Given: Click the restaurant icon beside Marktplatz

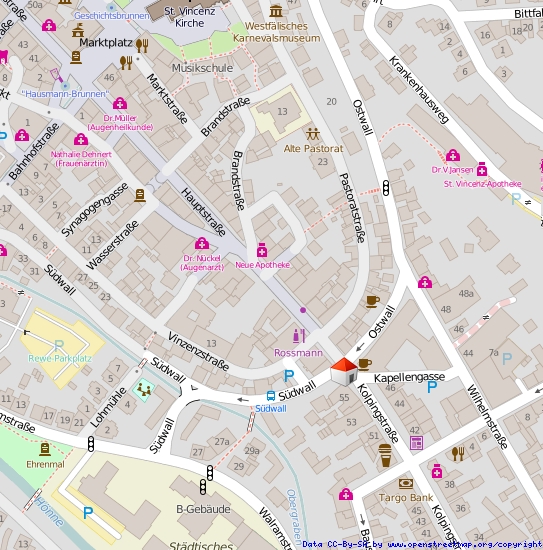Looking at the screenshot, I should 142,45.
